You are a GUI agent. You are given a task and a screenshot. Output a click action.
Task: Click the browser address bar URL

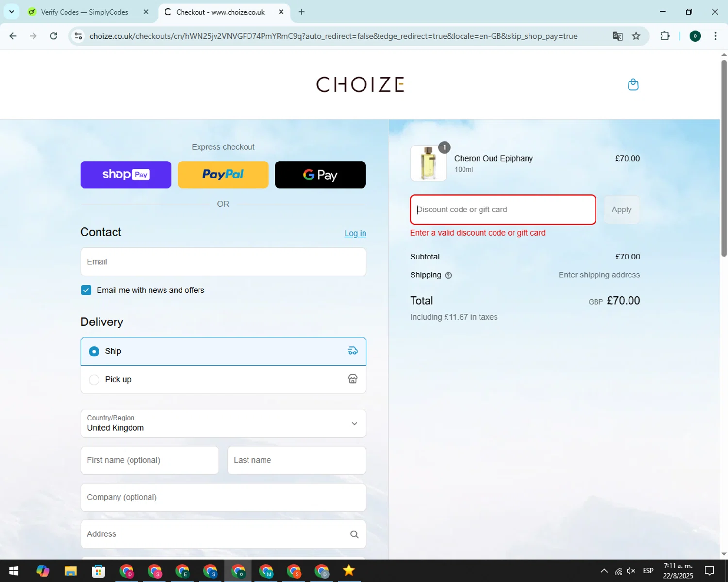(333, 36)
